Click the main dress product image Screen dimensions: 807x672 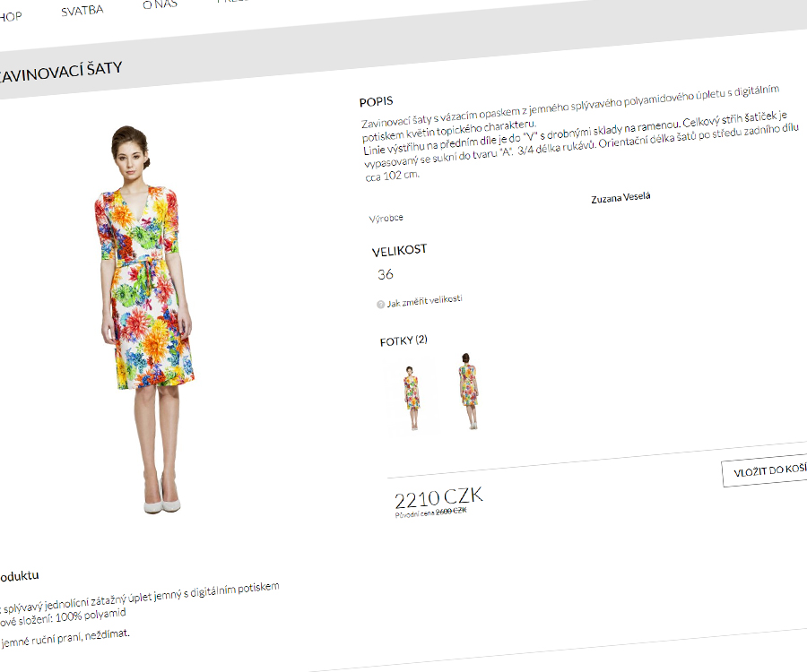(147, 319)
